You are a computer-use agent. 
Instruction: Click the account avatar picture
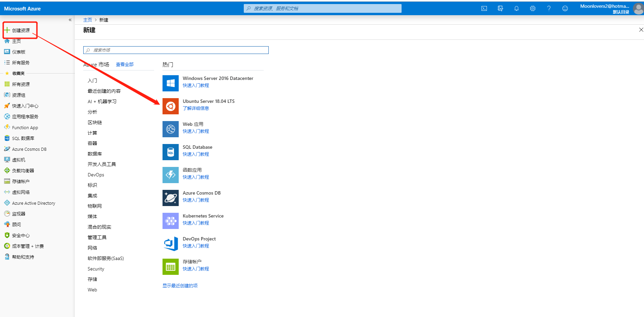[638, 8]
